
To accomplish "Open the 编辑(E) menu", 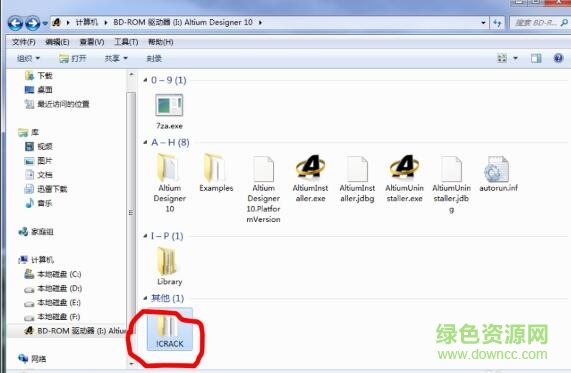I will coord(57,42).
